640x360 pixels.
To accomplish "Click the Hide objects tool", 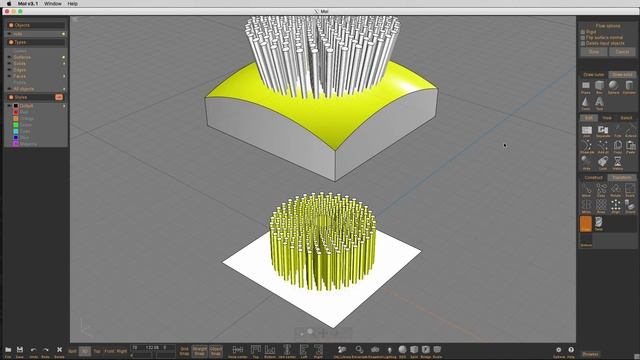I will [587, 163].
